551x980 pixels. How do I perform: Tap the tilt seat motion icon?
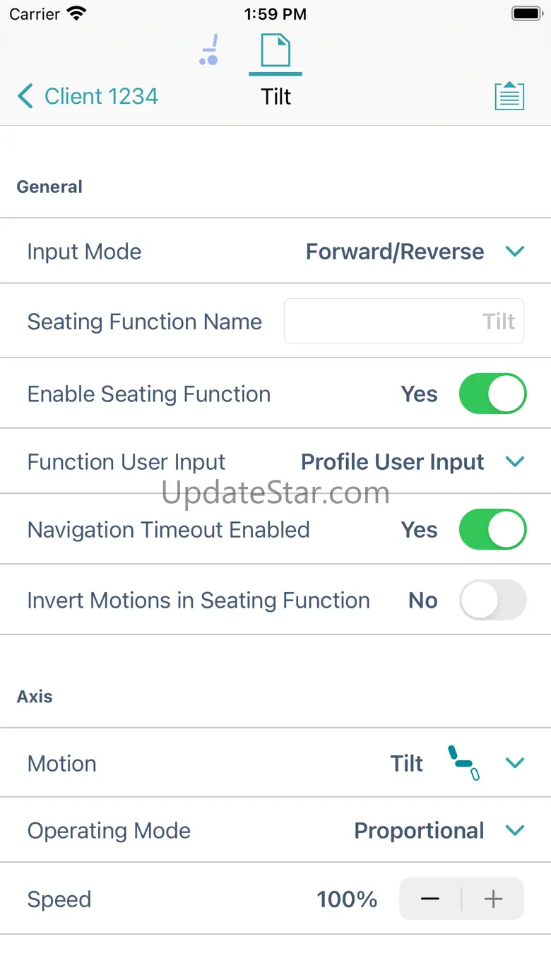pyautogui.click(x=464, y=763)
